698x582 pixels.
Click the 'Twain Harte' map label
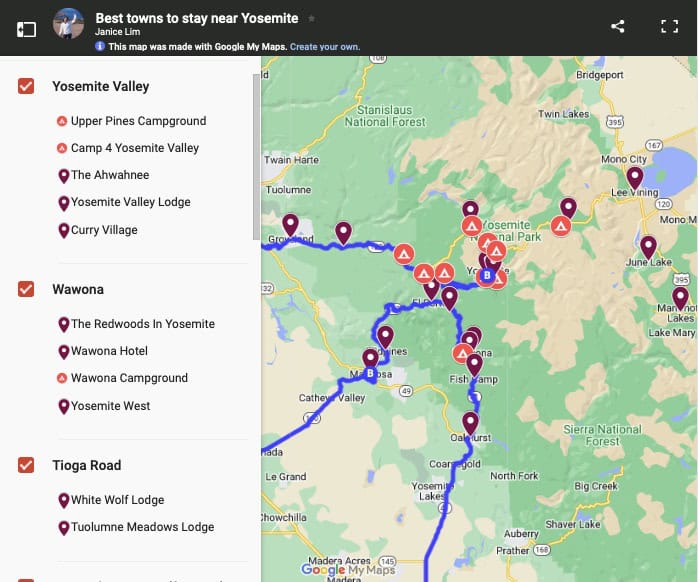tap(291, 160)
